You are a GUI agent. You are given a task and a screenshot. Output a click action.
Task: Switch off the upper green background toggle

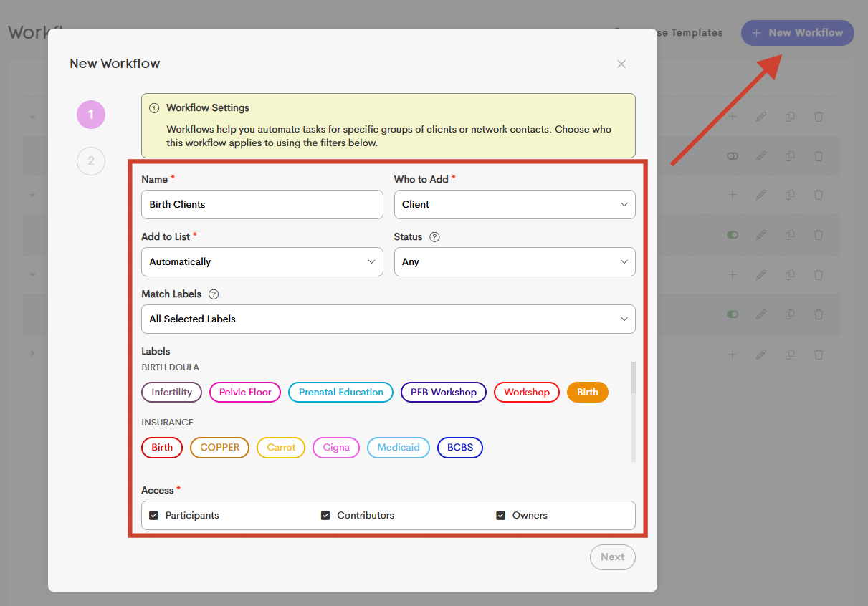click(x=733, y=235)
